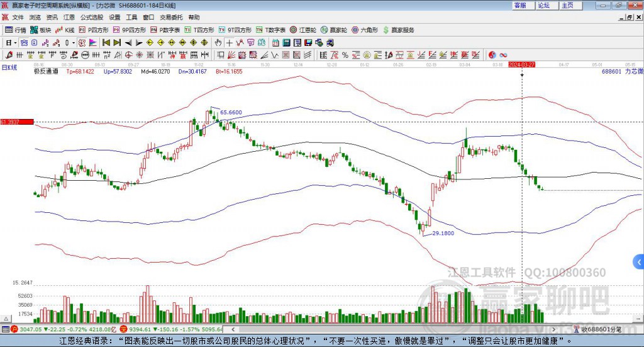644x347 pixels.
Task: Select the P四方形 square tool
Action: coord(94,30)
